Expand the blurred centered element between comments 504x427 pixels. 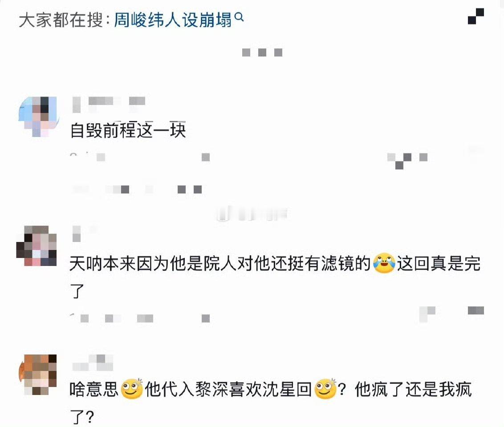point(252,214)
